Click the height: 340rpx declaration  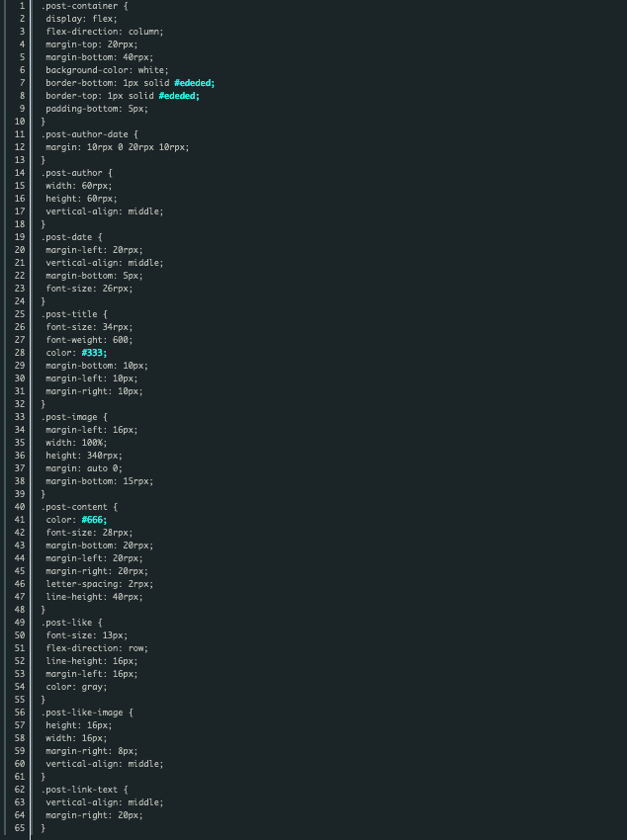pos(84,456)
